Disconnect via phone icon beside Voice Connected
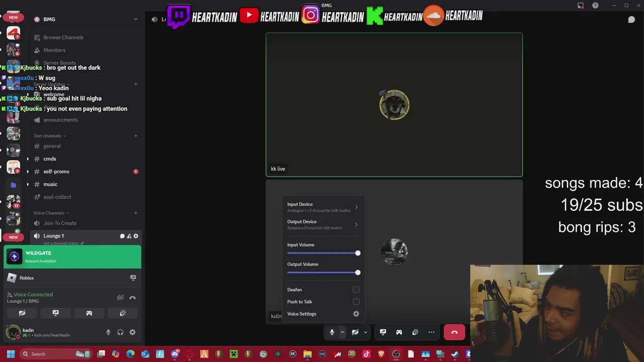 tap(132, 298)
